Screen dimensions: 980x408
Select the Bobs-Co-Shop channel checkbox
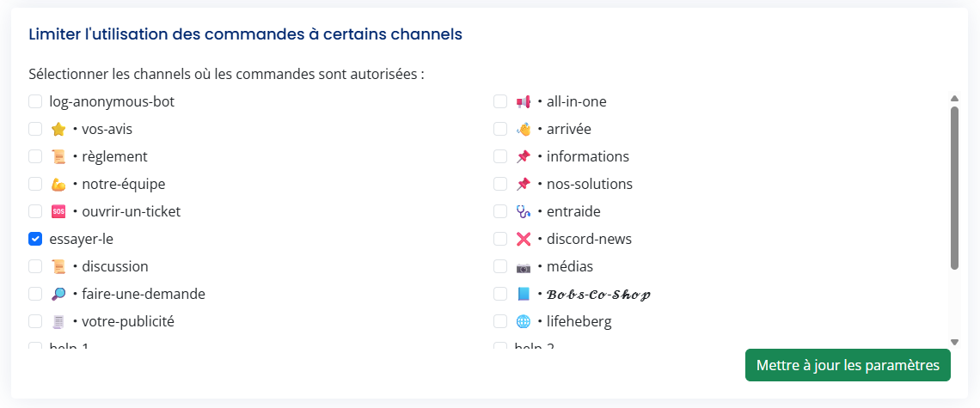500,294
